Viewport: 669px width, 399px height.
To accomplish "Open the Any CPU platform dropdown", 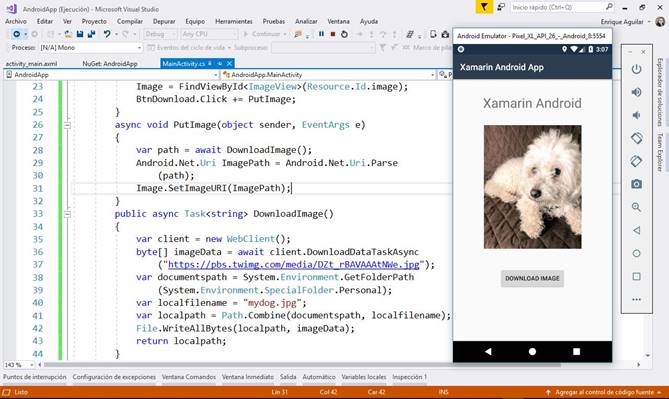I will point(209,34).
